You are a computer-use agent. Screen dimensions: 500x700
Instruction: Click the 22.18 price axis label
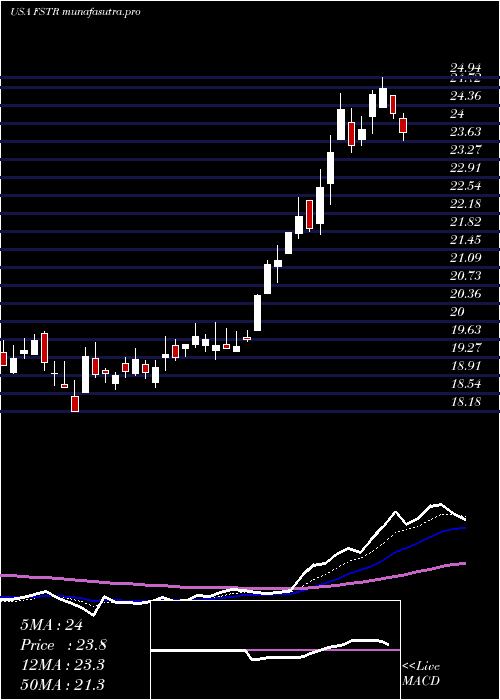point(466,204)
